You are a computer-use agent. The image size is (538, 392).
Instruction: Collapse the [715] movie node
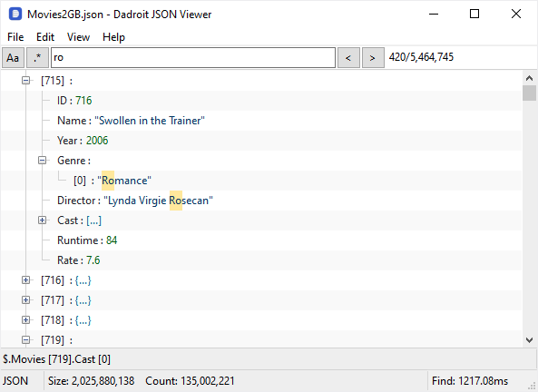coord(25,81)
